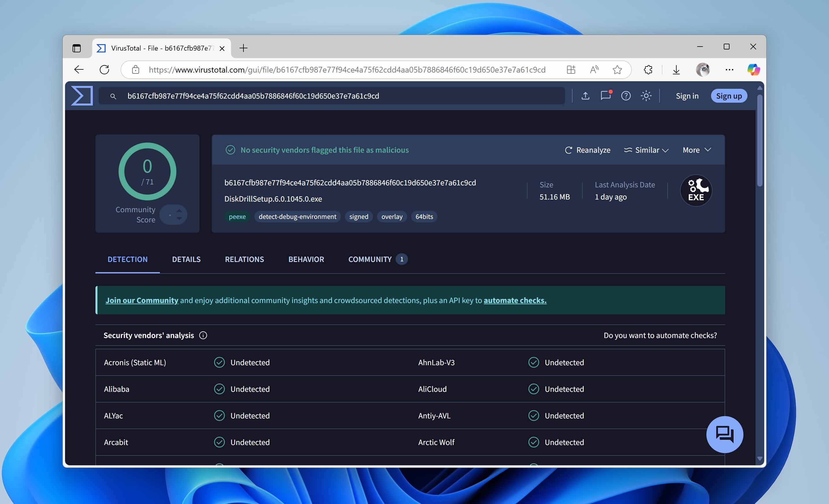The width and height of the screenshot is (829, 504).
Task: Click checkmark icon next to AhnLab-V3 Undetected
Action: (533, 362)
